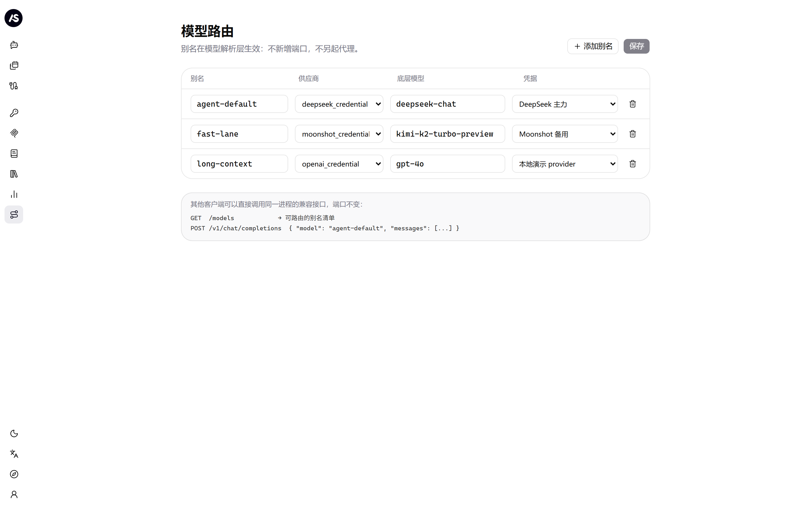Select the model routing sidebar icon
The height and width of the screenshot is (508, 812).
[x=14, y=215]
